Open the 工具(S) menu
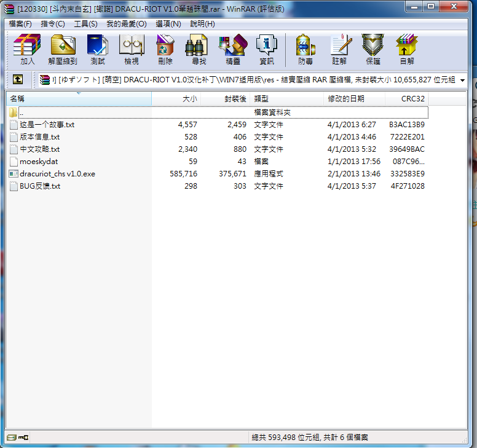The width and height of the screenshot is (477, 448). 85,24
